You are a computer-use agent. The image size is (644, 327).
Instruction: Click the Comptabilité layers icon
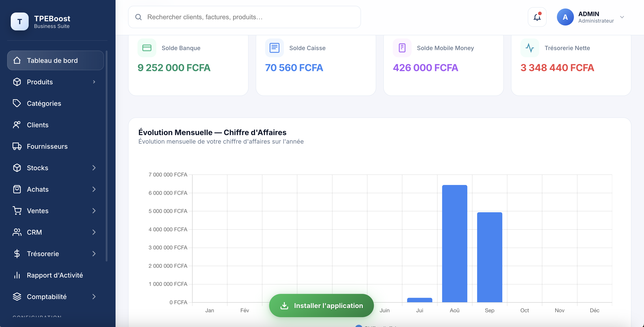click(17, 297)
